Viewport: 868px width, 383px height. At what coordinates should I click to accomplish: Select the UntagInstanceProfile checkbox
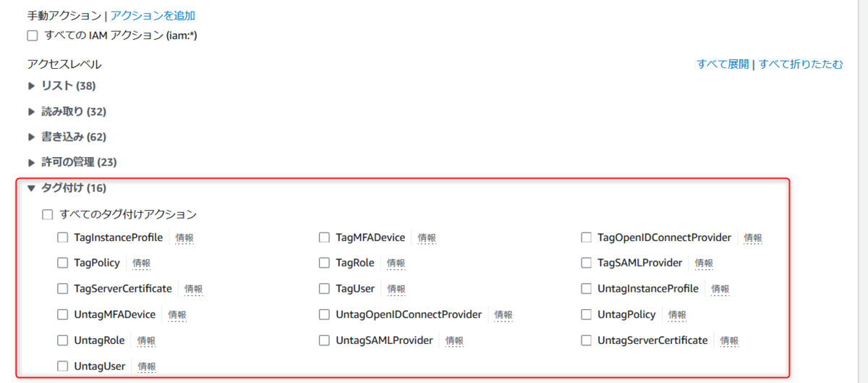tap(587, 289)
